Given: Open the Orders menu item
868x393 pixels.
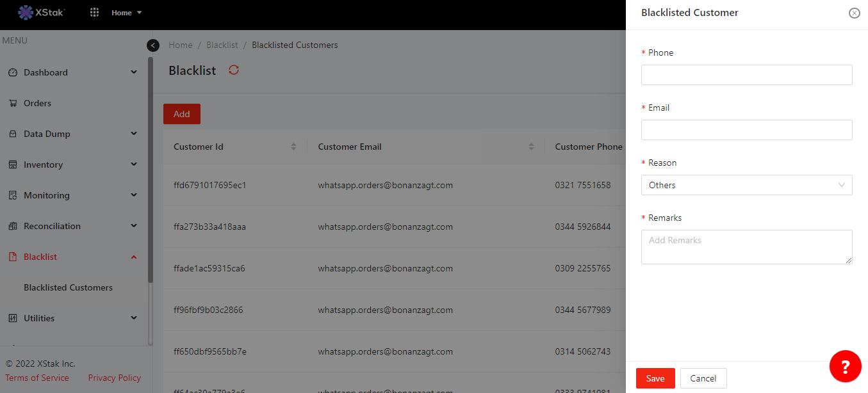Looking at the screenshot, I should pyautogui.click(x=37, y=103).
